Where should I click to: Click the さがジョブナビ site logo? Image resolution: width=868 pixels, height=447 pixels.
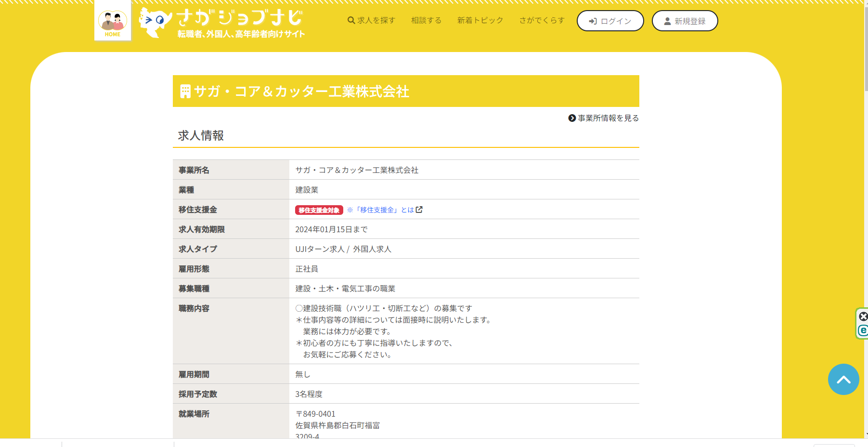(222, 23)
